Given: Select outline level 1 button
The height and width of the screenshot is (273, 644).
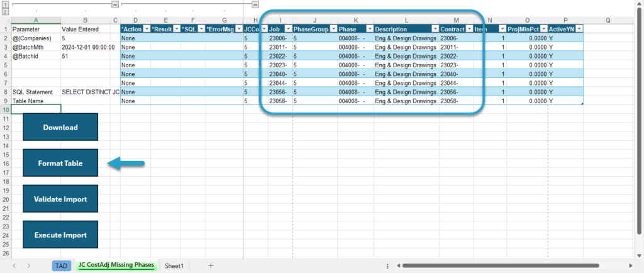Looking at the screenshot, I should click(5, 4).
